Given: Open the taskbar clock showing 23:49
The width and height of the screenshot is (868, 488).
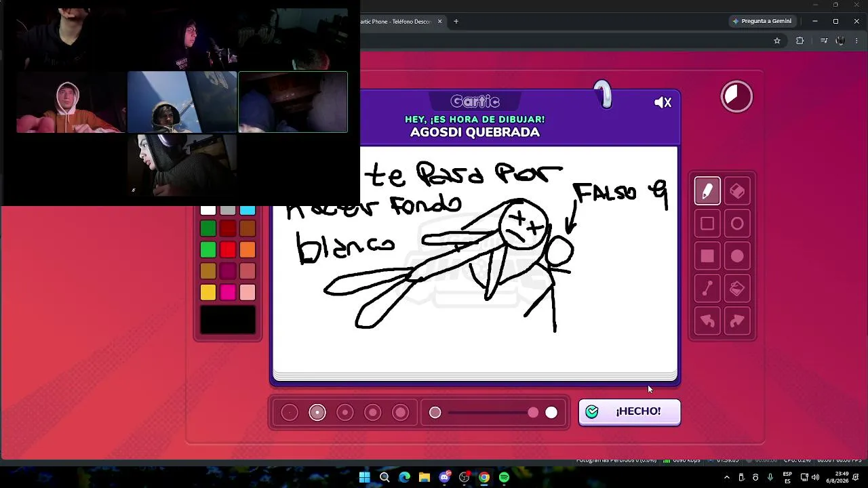Looking at the screenshot, I should click(x=838, y=477).
